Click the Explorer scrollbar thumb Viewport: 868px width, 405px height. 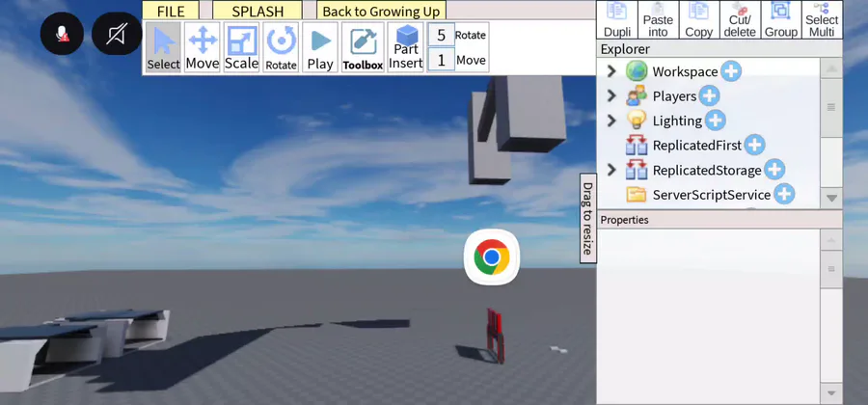(831, 108)
